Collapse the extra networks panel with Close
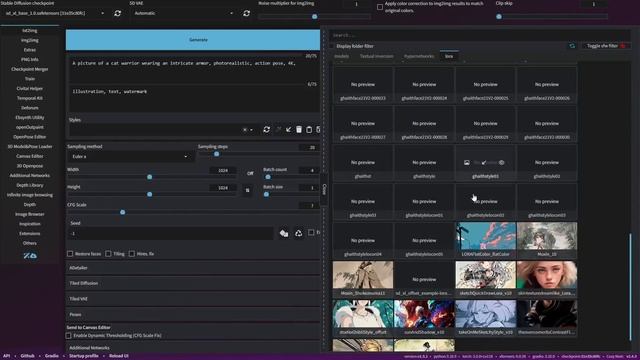This screenshot has width=640, height=360. [x=324, y=189]
